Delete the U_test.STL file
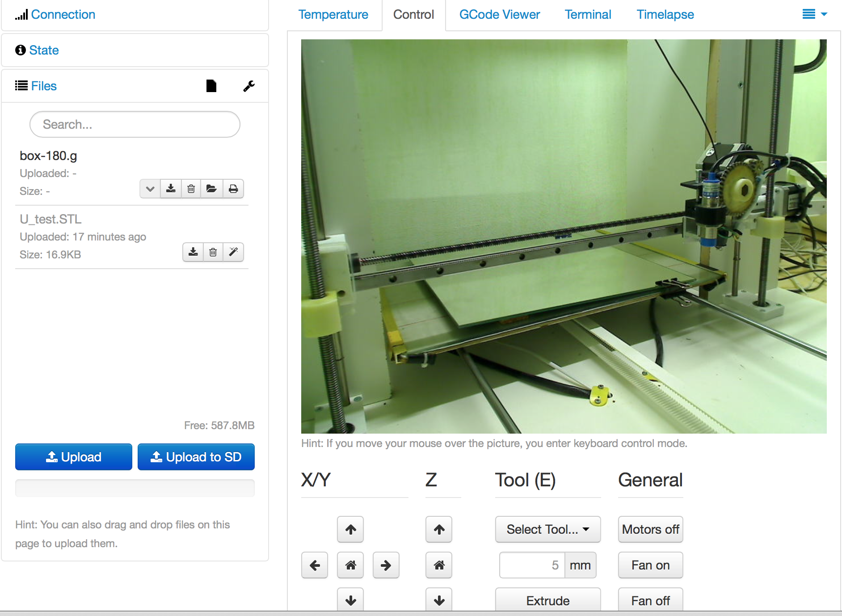This screenshot has height=616, width=842. (x=213, y=253)
